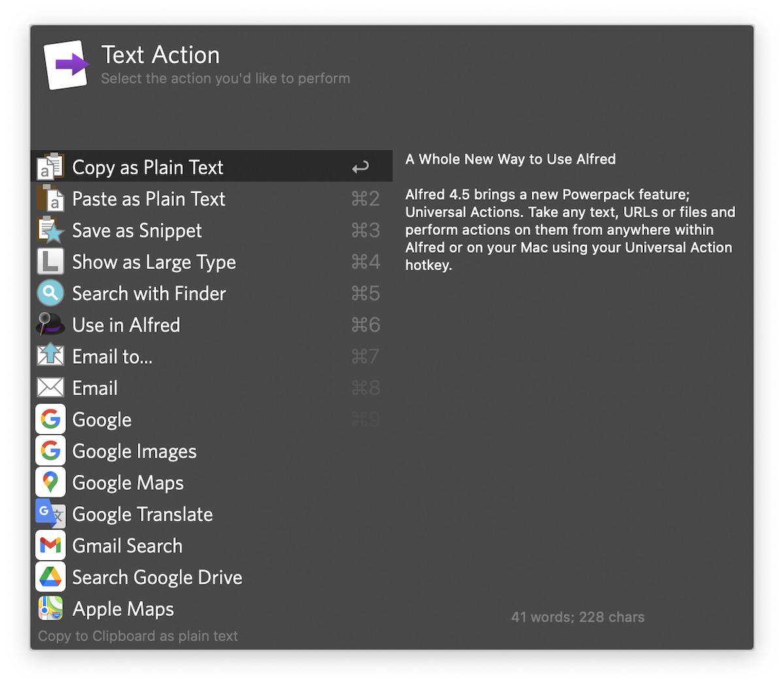
Task: Click the 'Copy to Clipboard as plain text' footer
Action: [x=138, y=635]
